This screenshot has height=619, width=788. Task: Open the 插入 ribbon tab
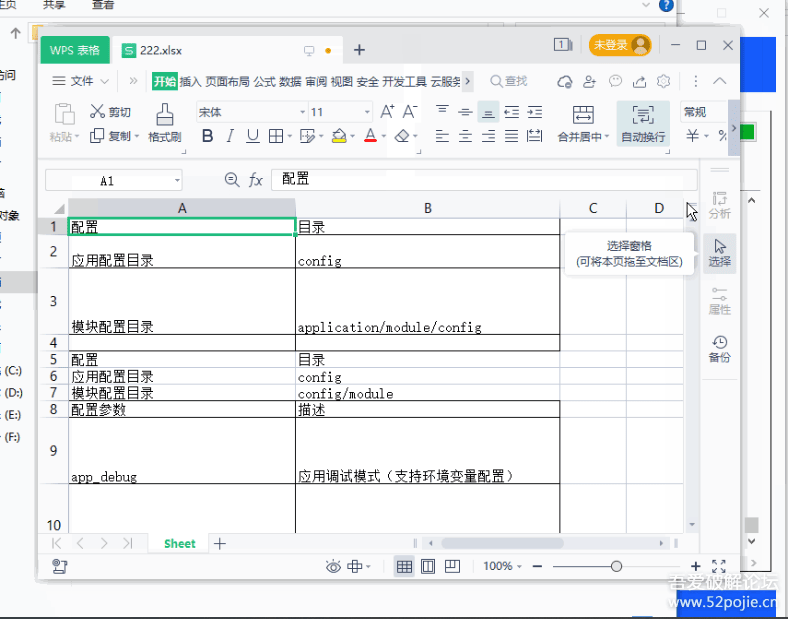(x=190, y=81)
